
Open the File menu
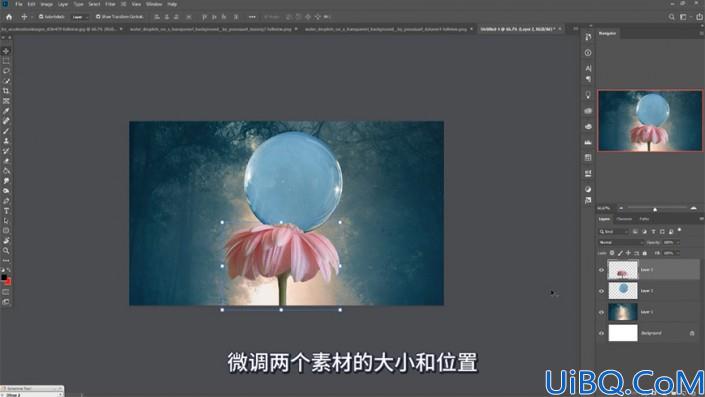(x=19, y=4)
